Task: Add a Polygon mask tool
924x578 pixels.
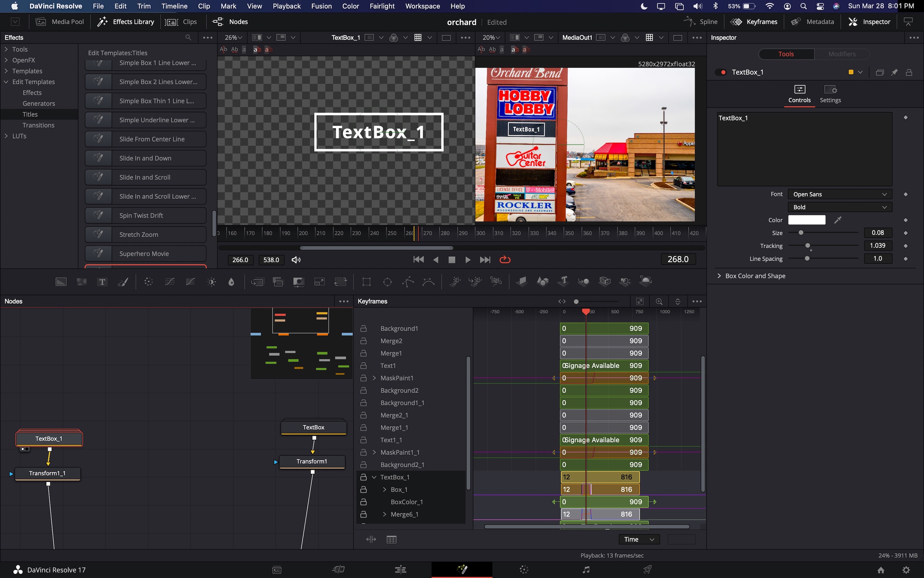Action: (x=408, y=282)
